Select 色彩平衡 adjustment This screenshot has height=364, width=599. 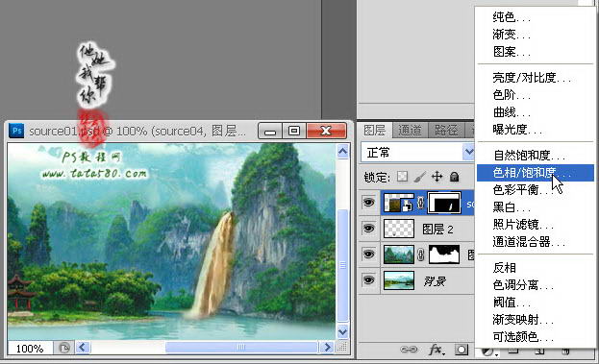tap(535, 189)
